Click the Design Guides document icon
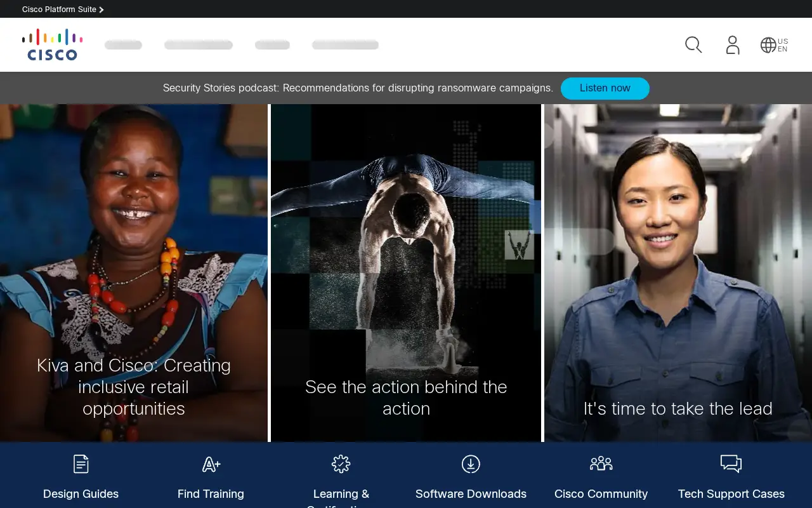 pos(81,464)
